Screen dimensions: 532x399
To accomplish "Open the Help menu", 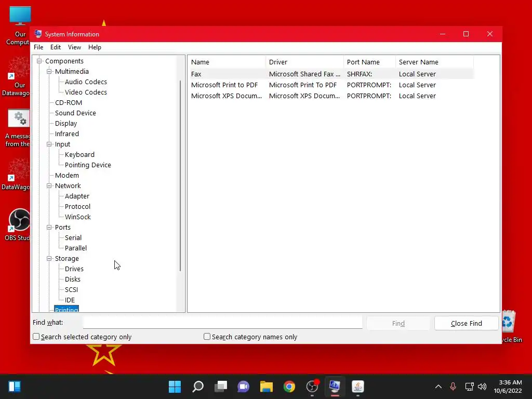I will pyautogui.click(x=95, y=47).
